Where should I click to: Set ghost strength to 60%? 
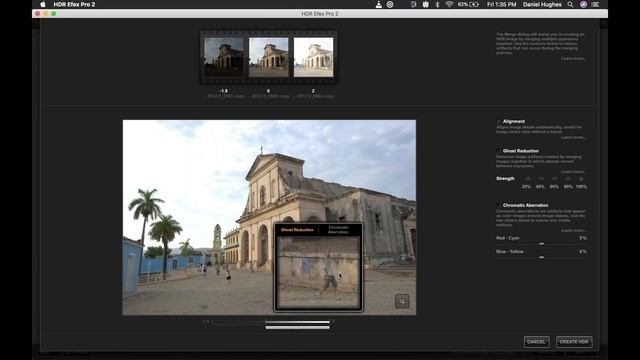coord(554,179)
